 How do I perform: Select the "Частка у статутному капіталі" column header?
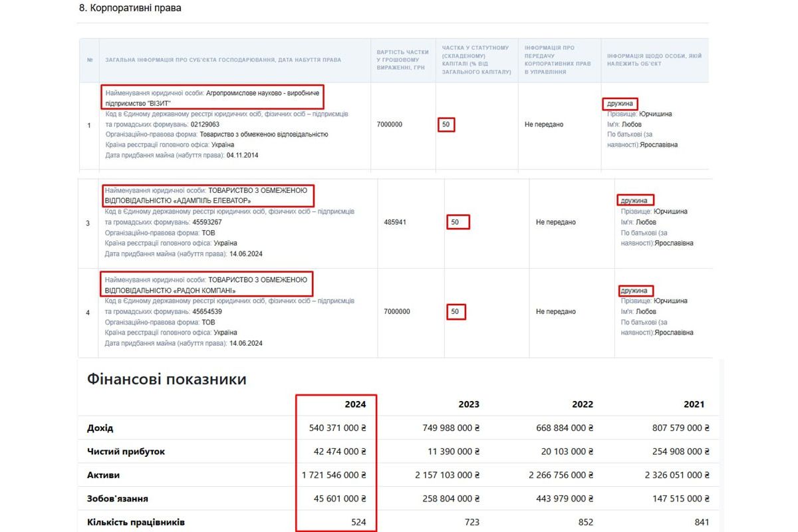pos(475,60)
